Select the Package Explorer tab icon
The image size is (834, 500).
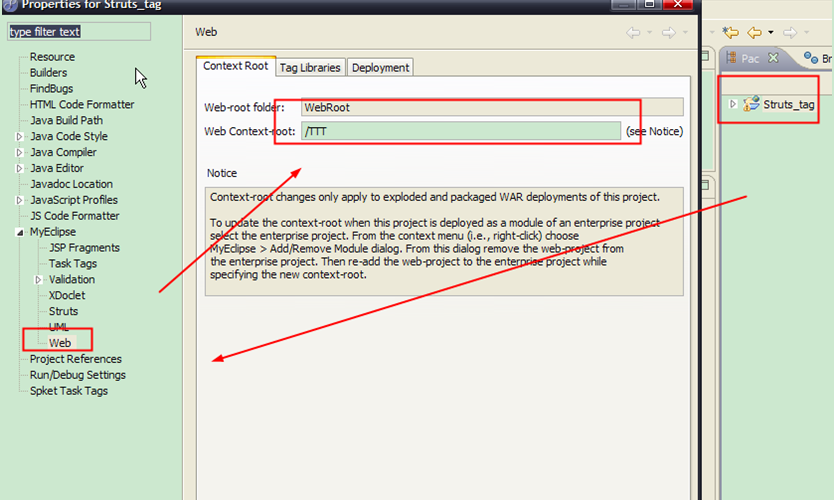tap(731, 57)
